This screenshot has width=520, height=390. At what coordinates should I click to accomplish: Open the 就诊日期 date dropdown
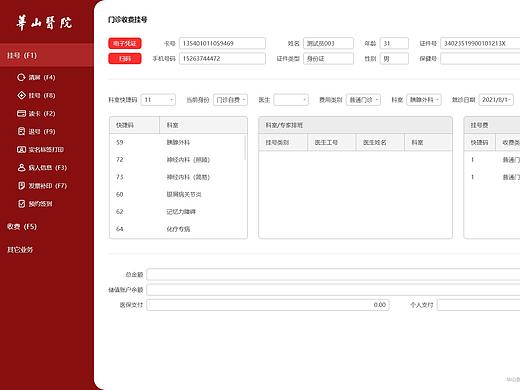[x=496, y=100]
